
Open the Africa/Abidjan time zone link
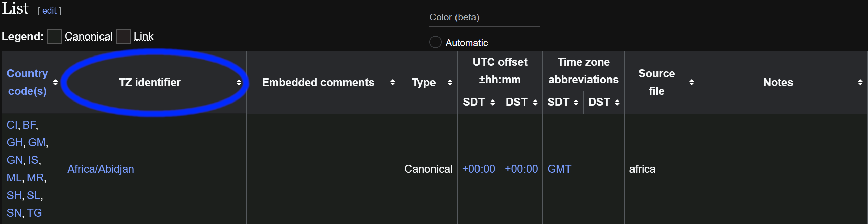point(101,169)
